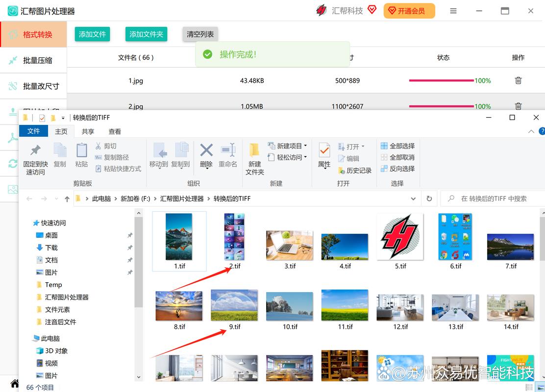This screenshot has height=392, width=545.
Task: Expand the 轻松访问 dropdown
Action: [x=305, y=157]
